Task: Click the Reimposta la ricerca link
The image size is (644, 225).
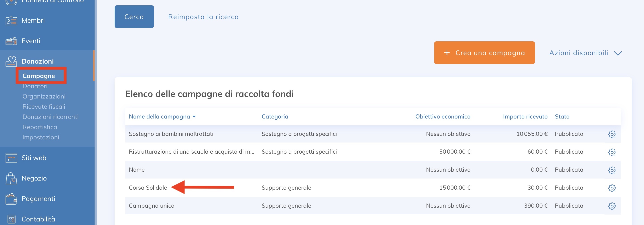Action: pyautogui.click(x=203, y=16)
